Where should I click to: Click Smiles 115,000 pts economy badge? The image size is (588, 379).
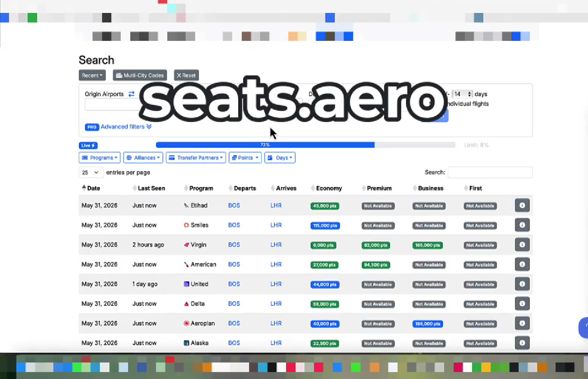[x=325, y=226]
